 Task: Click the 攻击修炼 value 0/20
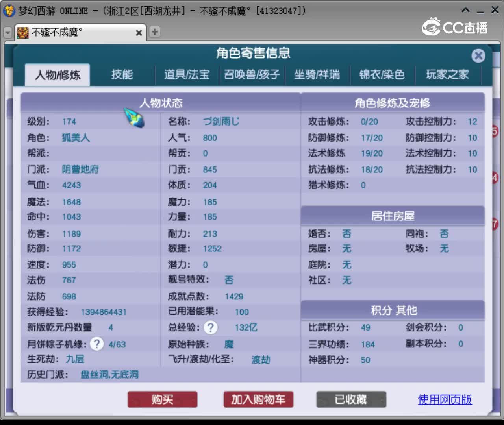tap(369, 122)
